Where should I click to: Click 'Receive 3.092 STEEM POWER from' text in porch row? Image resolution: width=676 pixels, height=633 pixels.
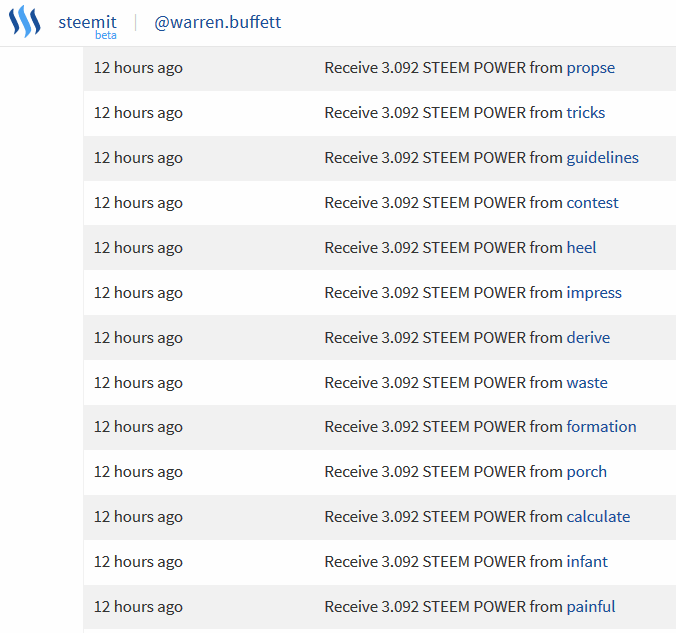click(x=444, y=472)
